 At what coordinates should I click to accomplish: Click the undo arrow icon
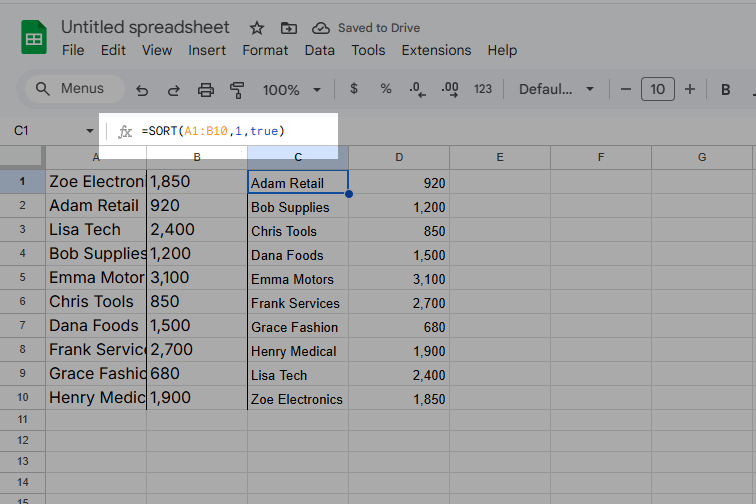point(142,90)
